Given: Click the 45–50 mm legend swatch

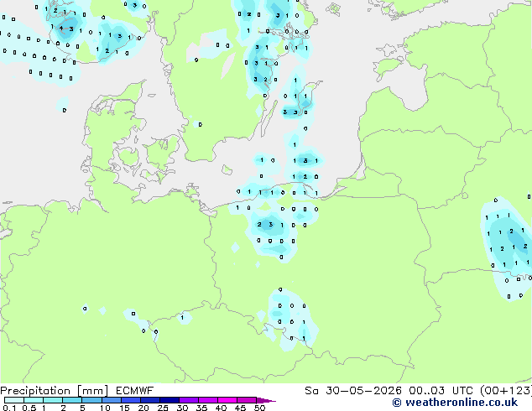Looking at the screenshot, I should click(247, 400).
